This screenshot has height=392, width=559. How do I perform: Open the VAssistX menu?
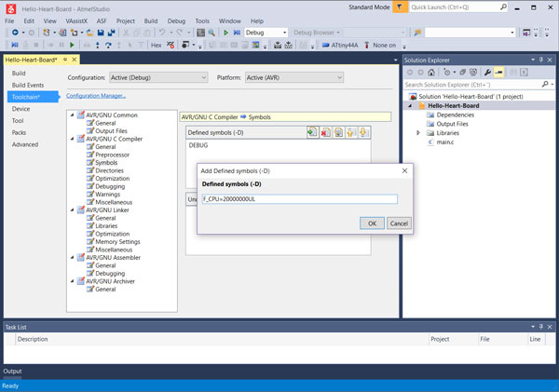(x=76, y=21)
